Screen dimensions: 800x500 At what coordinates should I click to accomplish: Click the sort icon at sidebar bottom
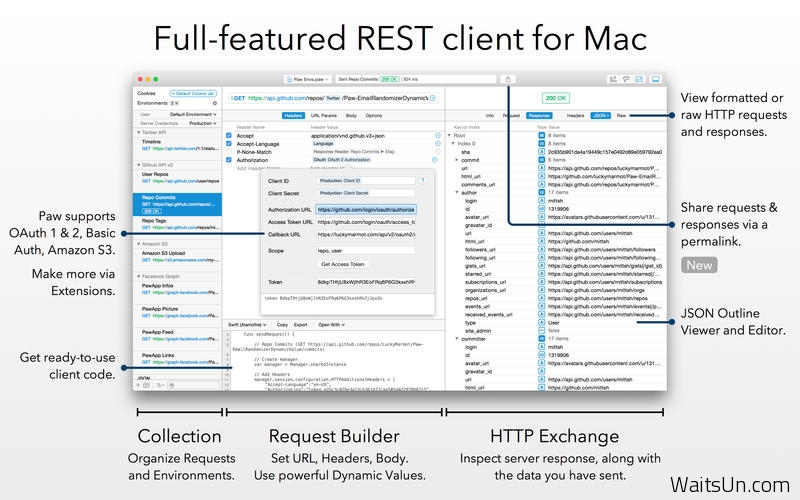[160, 385]
